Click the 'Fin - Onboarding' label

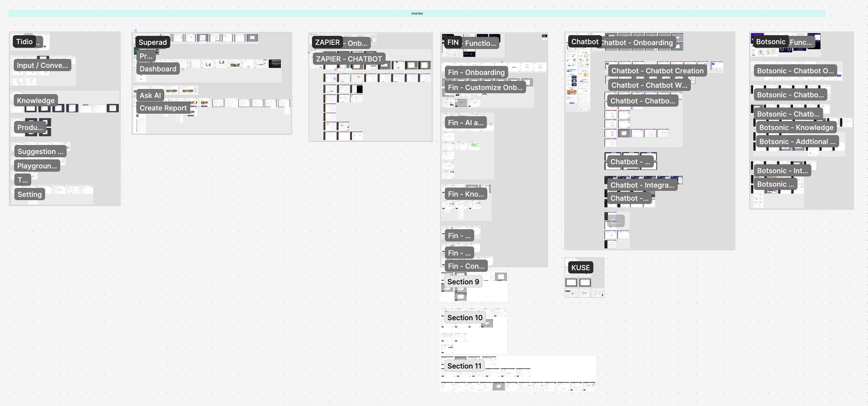click(476, 72)
